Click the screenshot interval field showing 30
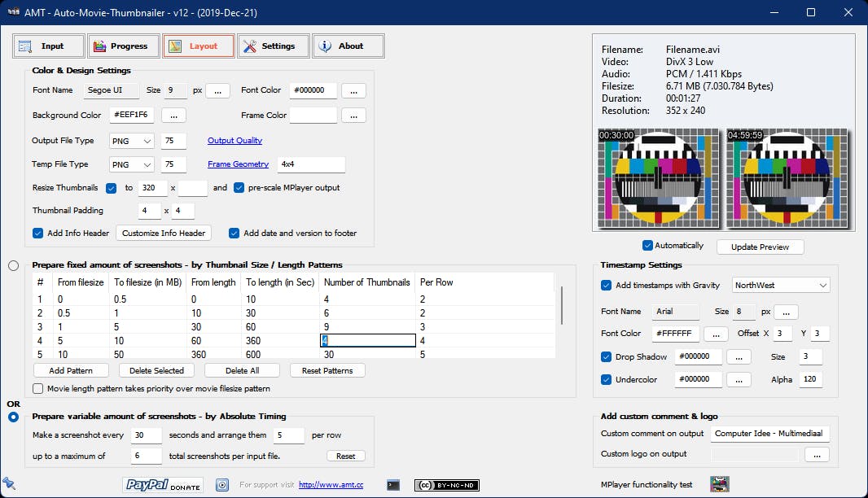868x498 pixels. 146,435
